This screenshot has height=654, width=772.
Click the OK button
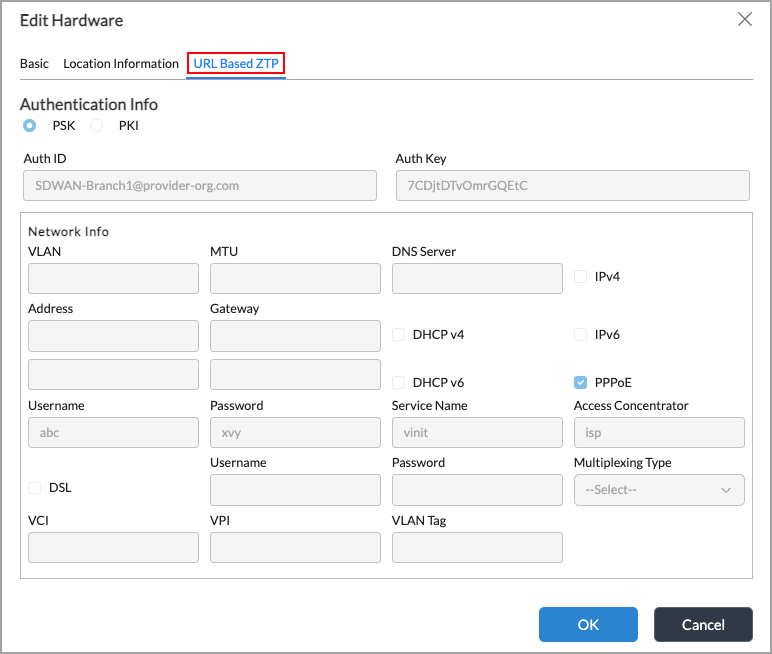point(588,624)
